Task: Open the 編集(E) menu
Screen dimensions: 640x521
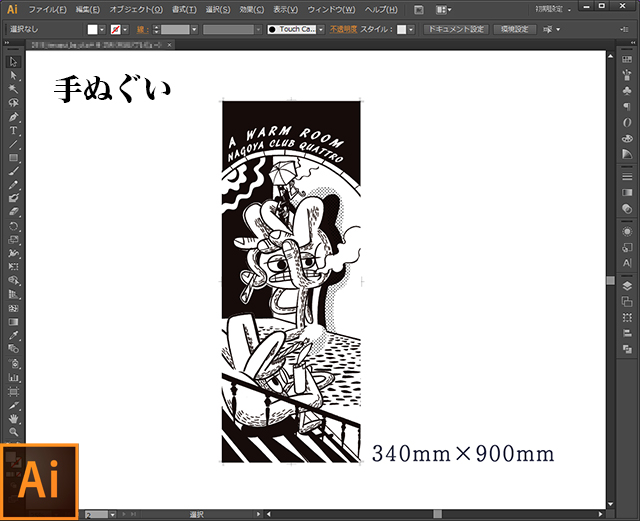Action: point(88,9)
